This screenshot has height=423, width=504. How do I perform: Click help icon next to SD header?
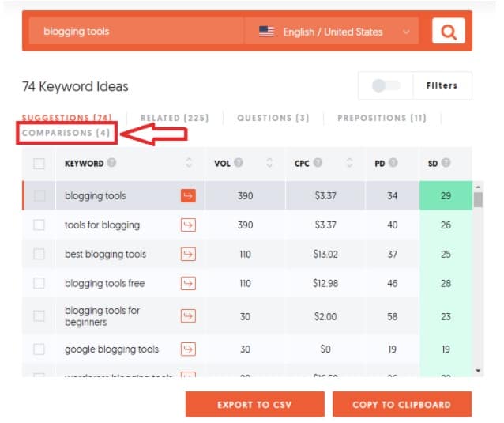[x=446, y=163]
